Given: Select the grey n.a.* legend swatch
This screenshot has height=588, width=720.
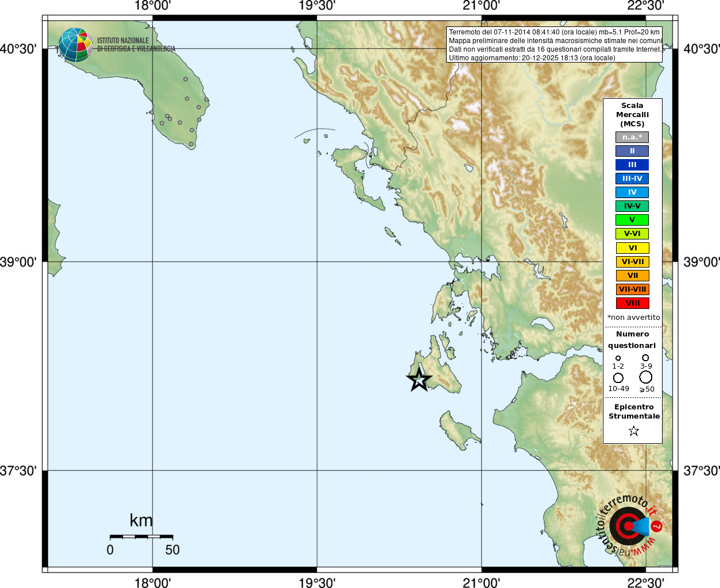Looking at the screenshot, I should coord(632,137).
